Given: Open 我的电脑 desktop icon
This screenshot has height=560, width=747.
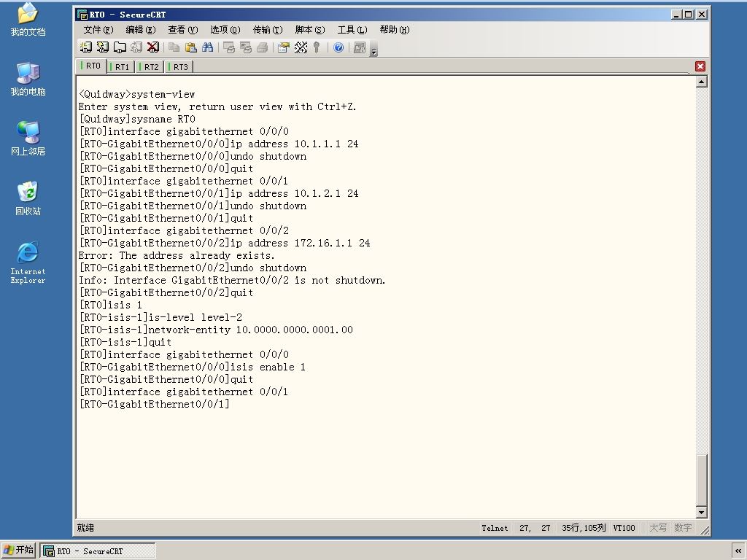Looking at the screenshot, I should [28, 79].
